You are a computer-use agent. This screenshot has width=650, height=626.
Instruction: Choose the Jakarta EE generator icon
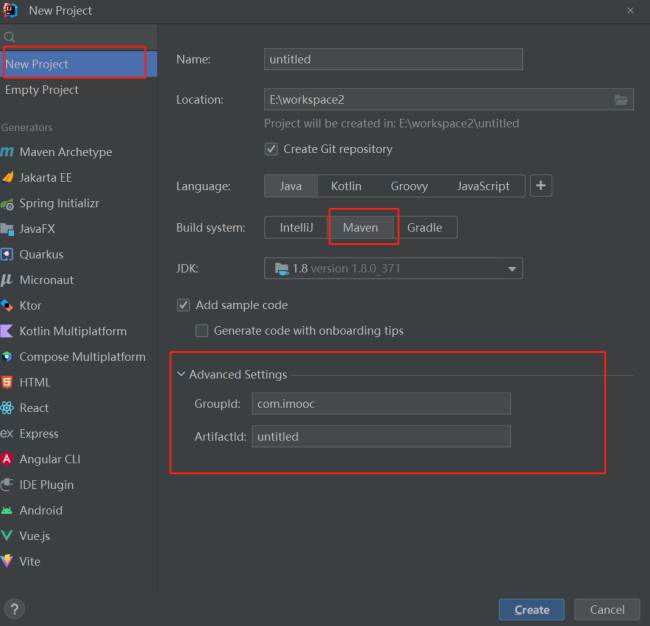(8, 178)
